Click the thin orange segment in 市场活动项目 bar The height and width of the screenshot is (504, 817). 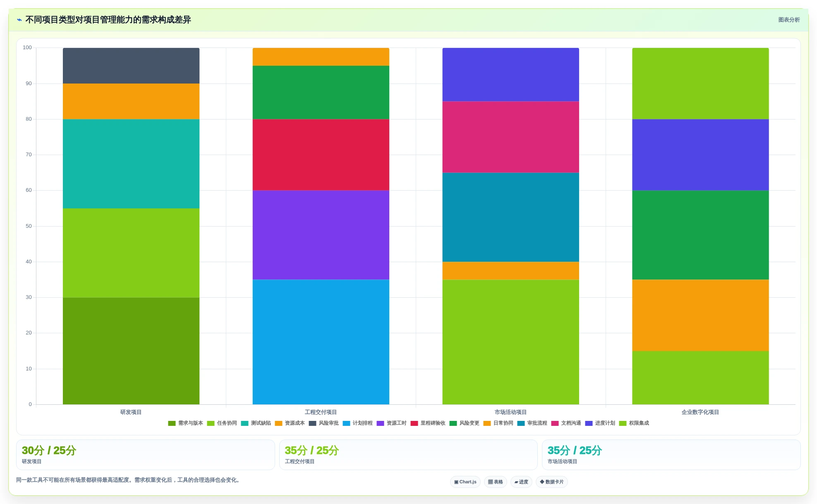511,271
